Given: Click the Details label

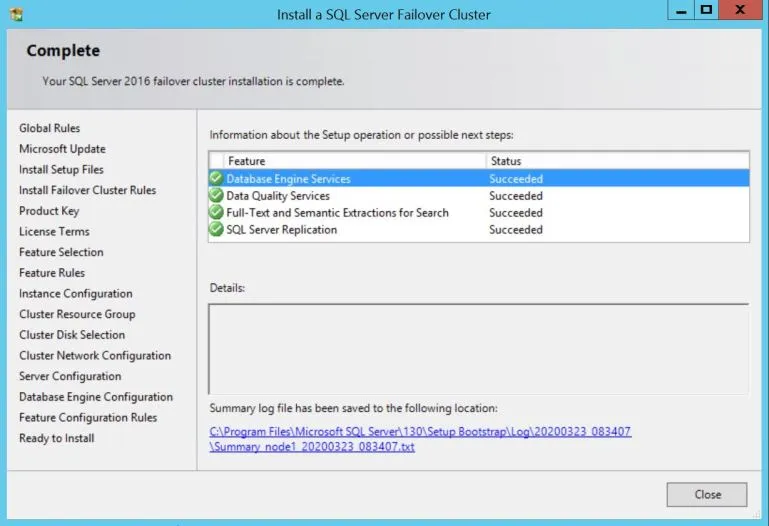Looking at the screenshot, I should click(x=227, y=288).
